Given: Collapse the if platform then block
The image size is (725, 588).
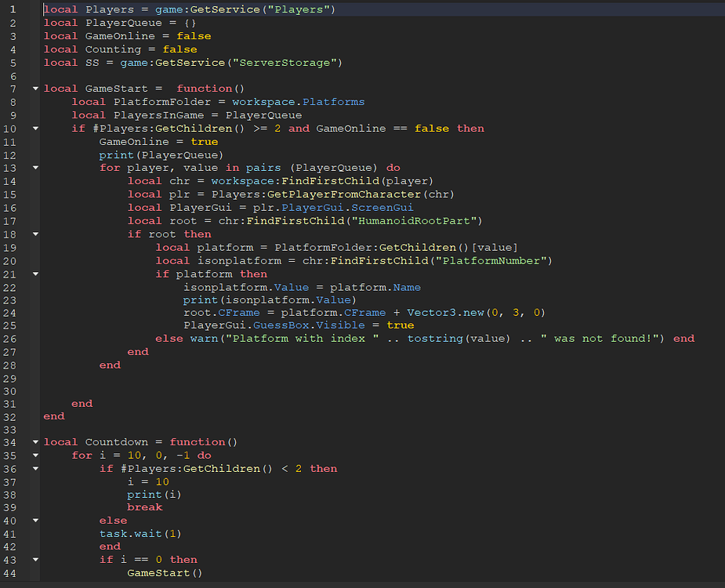Looking at the screenshot, I should (x=35, y=272).
